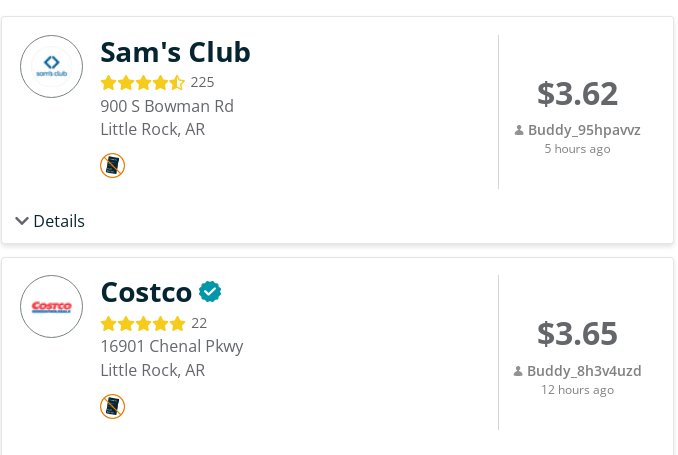This screenshot has height=455, width=678.
Task: Click the Details text under Sam's Club
Action: click(59, 221)
